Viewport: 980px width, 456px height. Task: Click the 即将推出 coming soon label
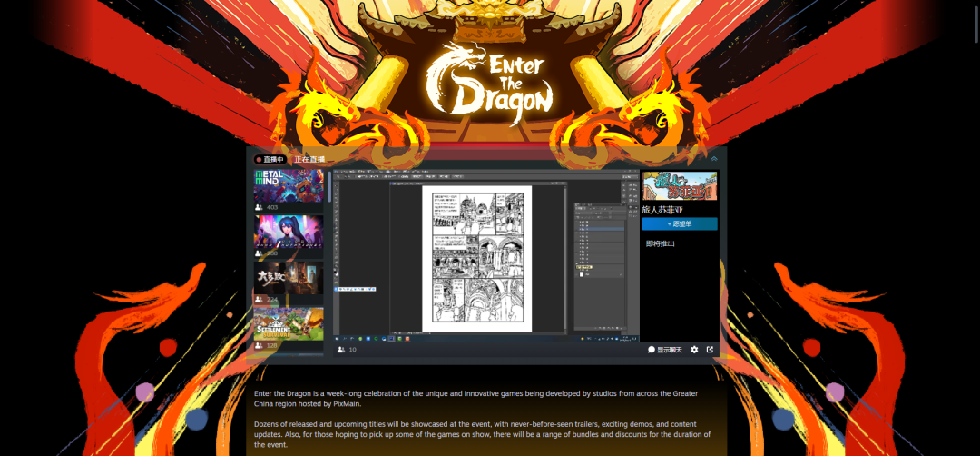[660, 244]
